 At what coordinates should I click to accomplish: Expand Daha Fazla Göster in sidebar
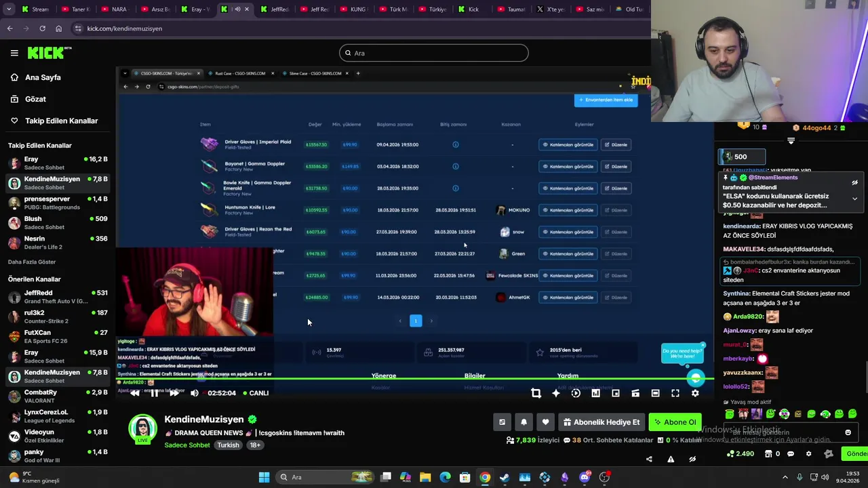click(32, 262)
